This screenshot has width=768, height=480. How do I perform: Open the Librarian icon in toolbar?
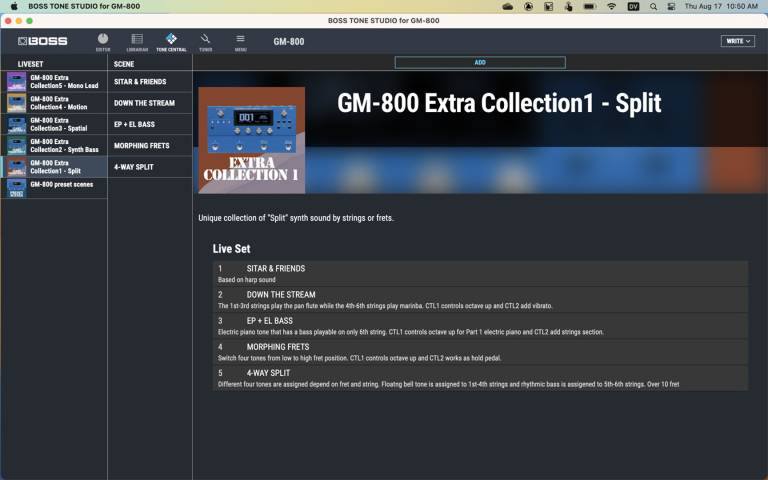point(136,41)
